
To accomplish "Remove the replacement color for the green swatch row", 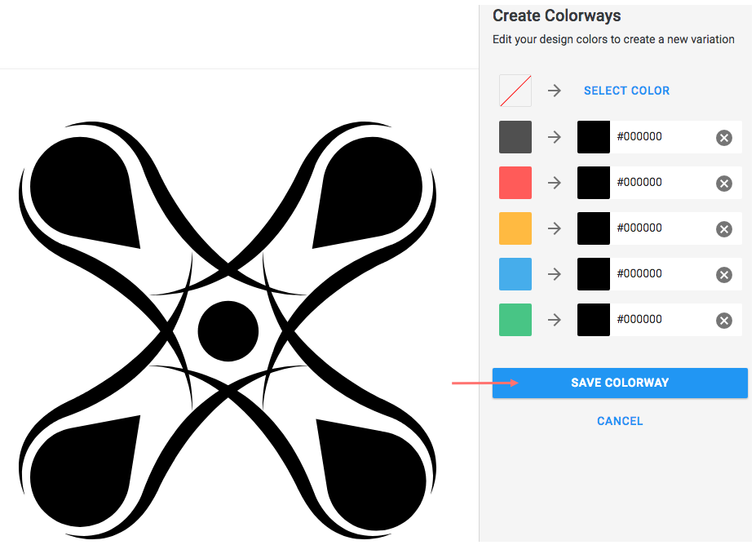I will (x=723, y=320).
